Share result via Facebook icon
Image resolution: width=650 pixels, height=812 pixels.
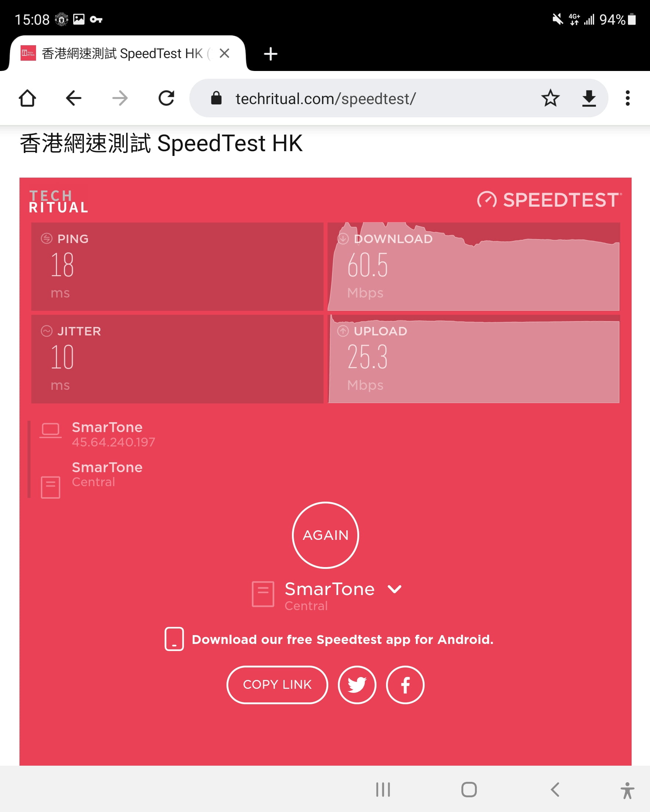coord(405,685)
